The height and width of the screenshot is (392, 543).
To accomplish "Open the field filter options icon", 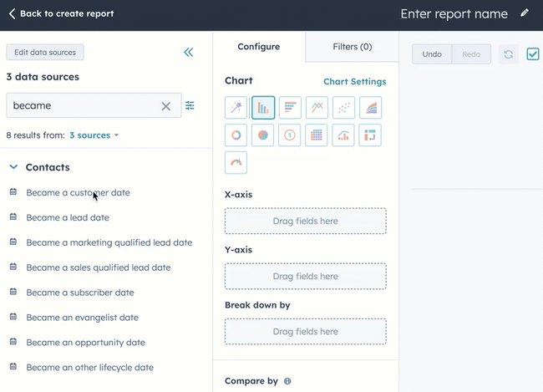I will [x=190, y=105].
